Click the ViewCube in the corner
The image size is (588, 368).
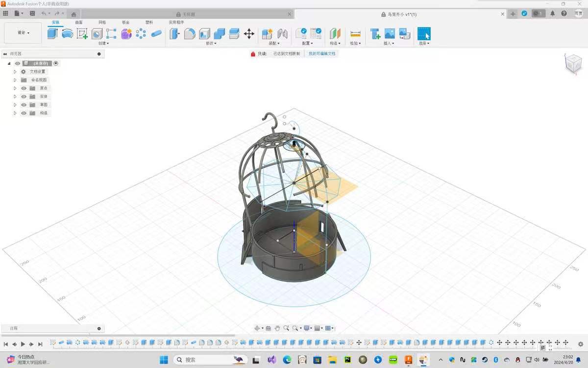573,63
